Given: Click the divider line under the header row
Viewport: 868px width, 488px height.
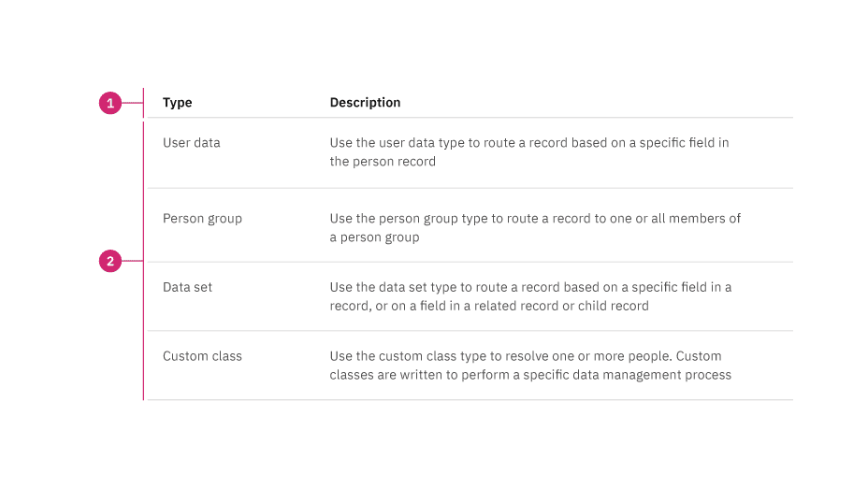Looking at the screenshot, I should click(468, 118).
